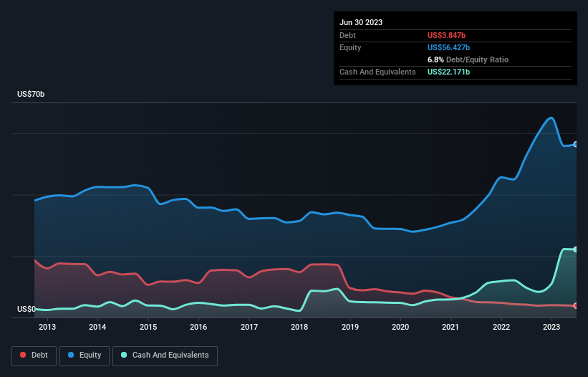This screenshot has width=588, height=377.
Task: Click the red Debt legend dot
Action: pyautogui.click(x=23, y=355)
